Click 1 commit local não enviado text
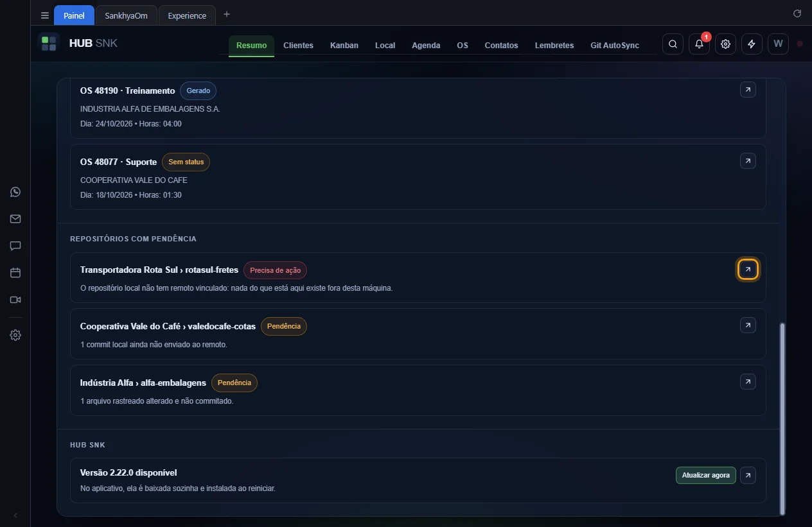The width and height of the screenshot is (812, 527). coord(154,345)
